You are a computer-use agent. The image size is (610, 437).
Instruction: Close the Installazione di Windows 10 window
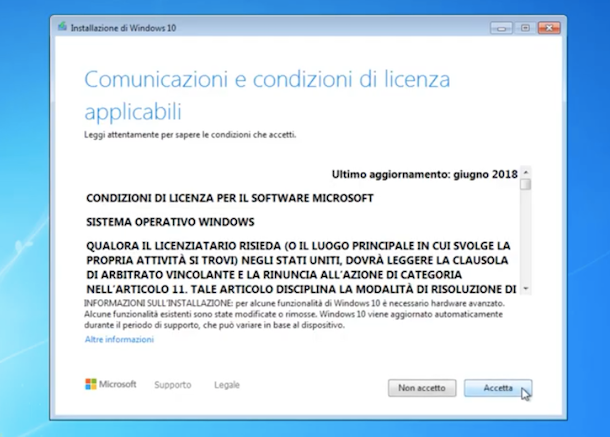549,28
